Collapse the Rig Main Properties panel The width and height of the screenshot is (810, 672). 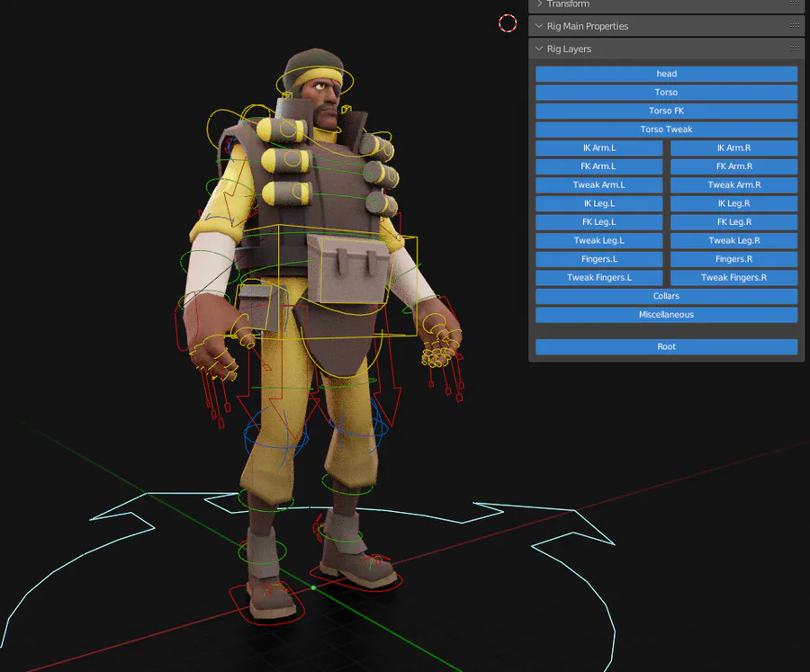tap(539, 26)
